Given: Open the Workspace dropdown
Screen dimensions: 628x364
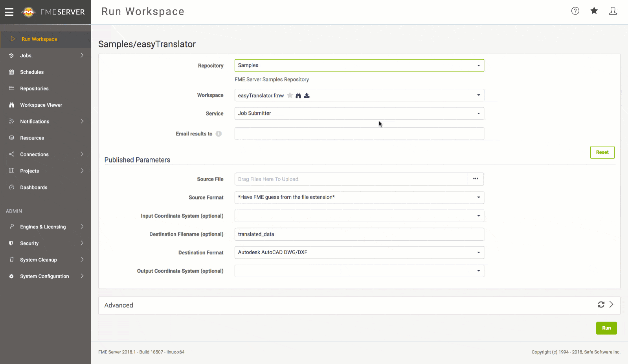Looking at the screenshot, I should (x=359, y=95).
